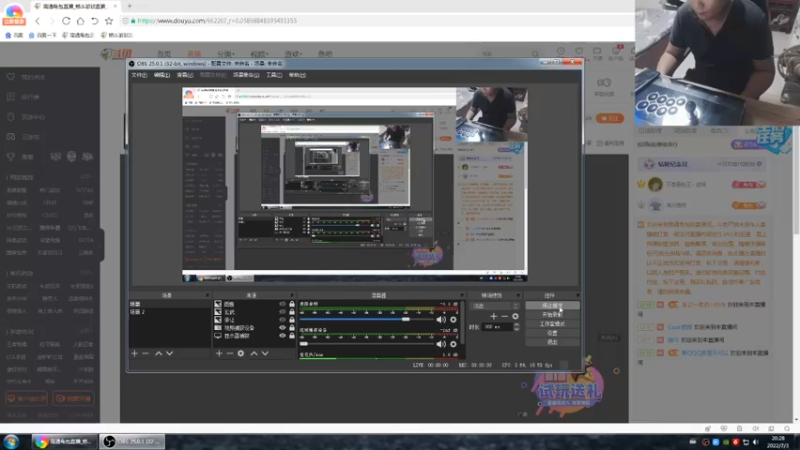The width and height of the screenshot is (800, 450).
Task: Mute the desktop audio mixer channel
Action: (x=441, y=320)
